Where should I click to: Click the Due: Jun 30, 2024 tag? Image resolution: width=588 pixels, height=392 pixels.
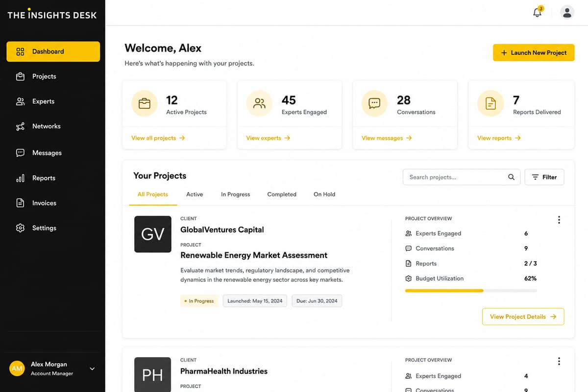[317, 301]
